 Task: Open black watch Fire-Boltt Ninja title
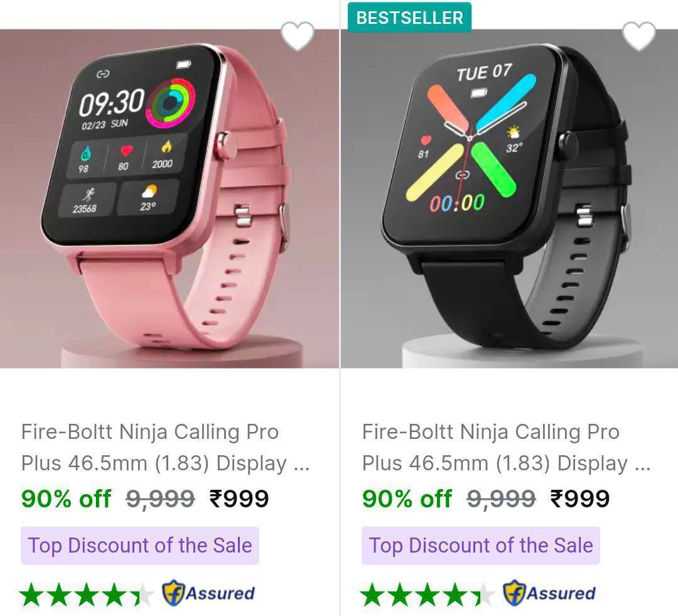coord(506,447)
